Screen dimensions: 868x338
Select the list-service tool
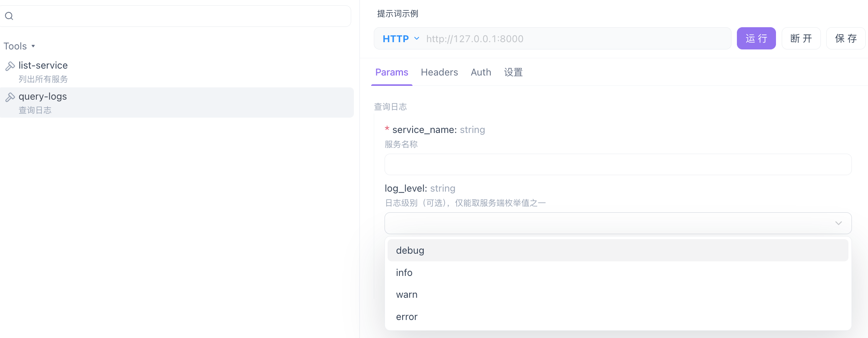[177, 72]
